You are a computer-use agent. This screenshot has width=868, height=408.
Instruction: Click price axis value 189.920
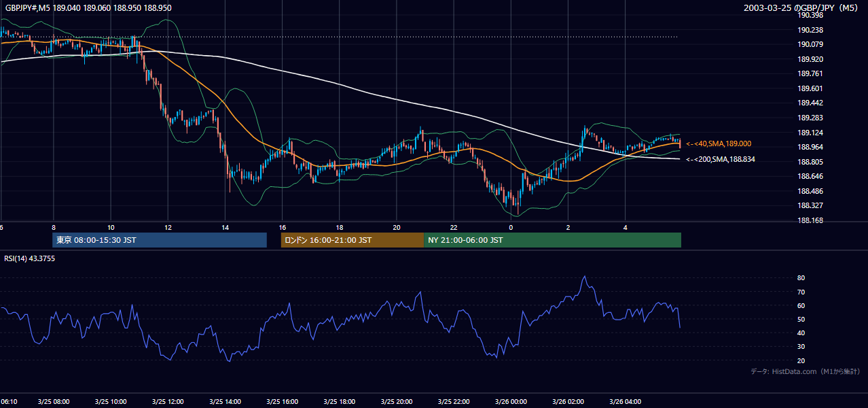pos(810,59)
